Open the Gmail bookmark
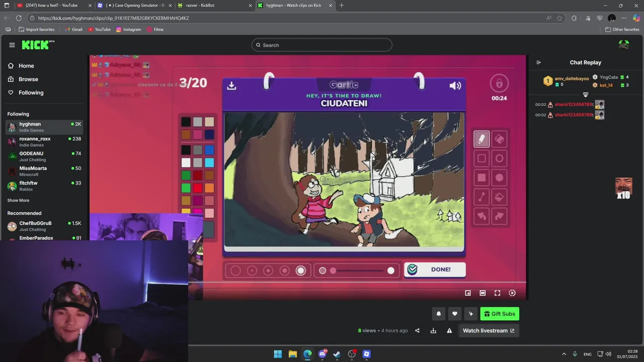The image size is (644, 362). pyautogui.click(x=73, y=29)
